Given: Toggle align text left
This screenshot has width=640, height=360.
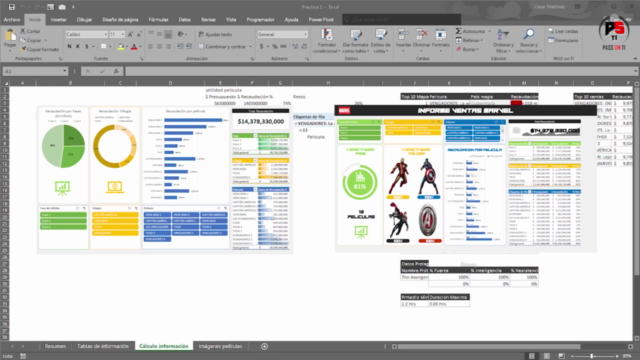Looking at the screenshot, I should (x=151, y=47).
